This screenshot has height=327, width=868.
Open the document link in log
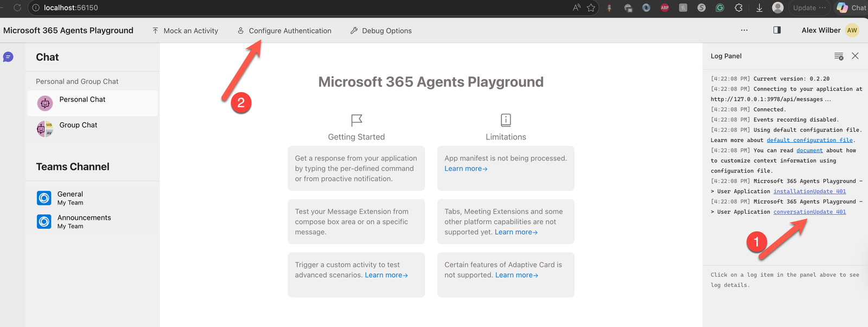pyautogui.click(x=809, y=150)
